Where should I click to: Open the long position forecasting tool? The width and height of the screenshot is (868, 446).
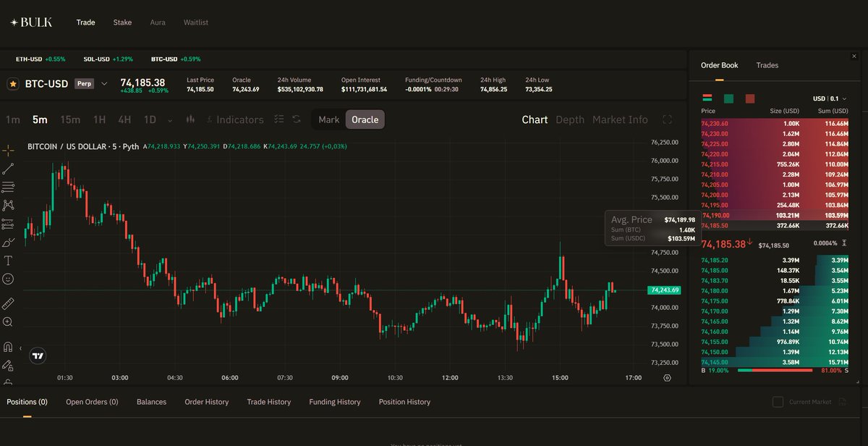[9, 224]
